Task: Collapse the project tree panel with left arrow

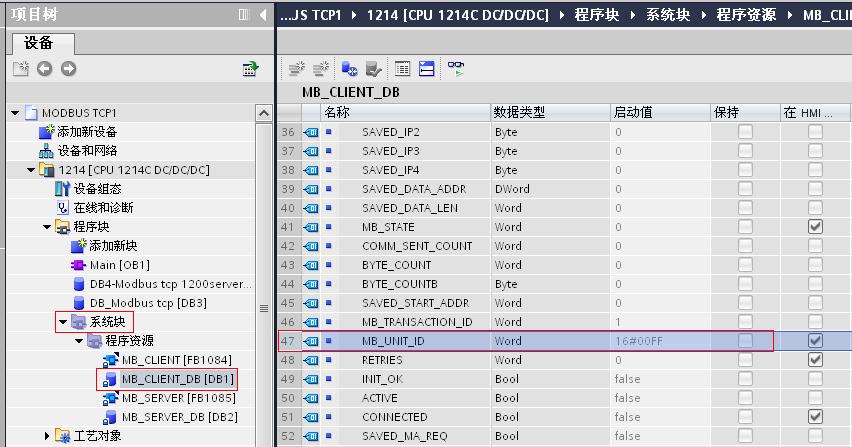Action: pos(264,15)
